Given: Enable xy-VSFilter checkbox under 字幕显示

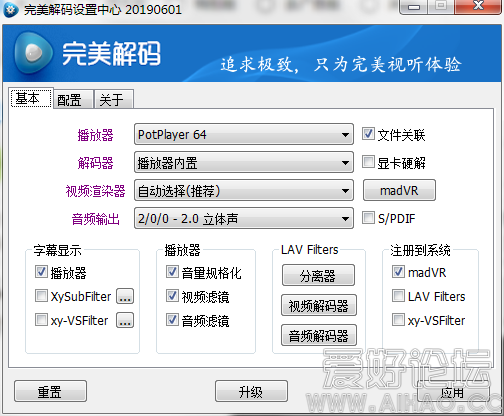Looking at the screenshot, I should tap(41, 320).
